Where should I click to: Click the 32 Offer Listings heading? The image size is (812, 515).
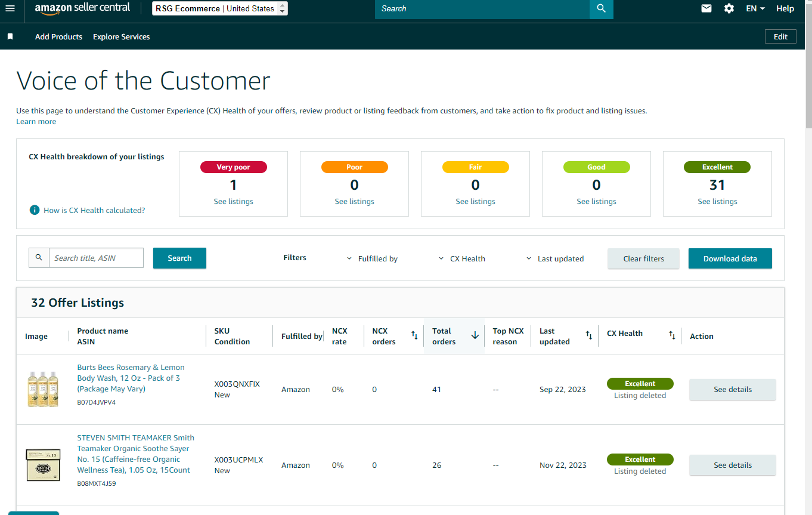click(x=78, y=303)
